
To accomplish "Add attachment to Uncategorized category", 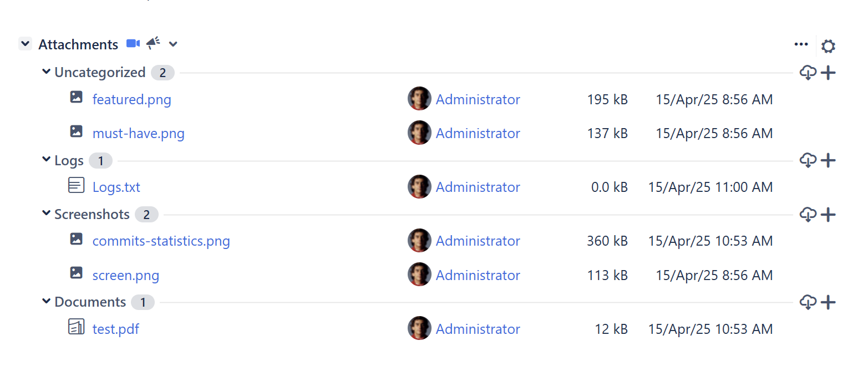I will pyautogui.click(x=828, y=73).
